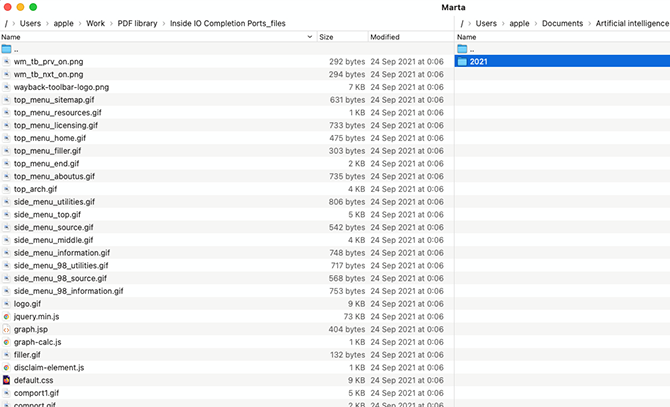670x407 pixels.
Task: Click the wm_tb_nxt_on.png file icon
Action: pyautogui.click(x=6, y=74)
